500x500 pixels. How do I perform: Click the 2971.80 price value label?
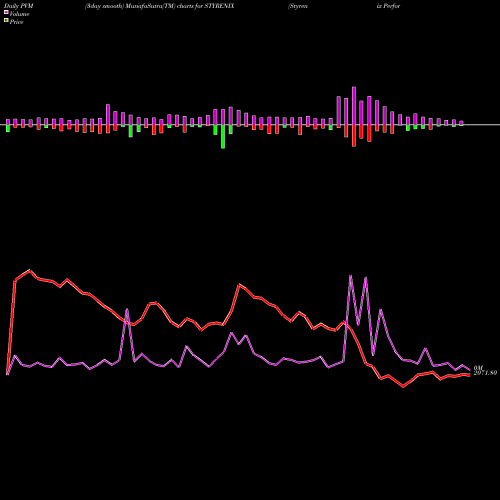[x=485, y=373]
